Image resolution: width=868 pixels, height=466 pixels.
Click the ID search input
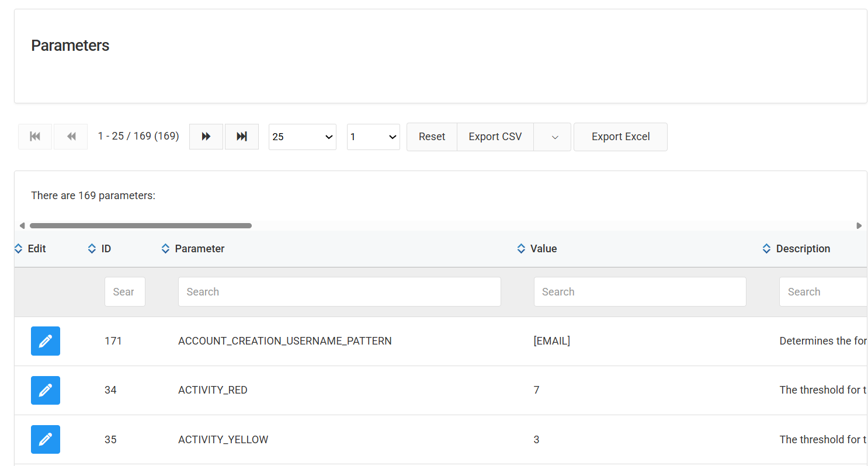[124, 292]
